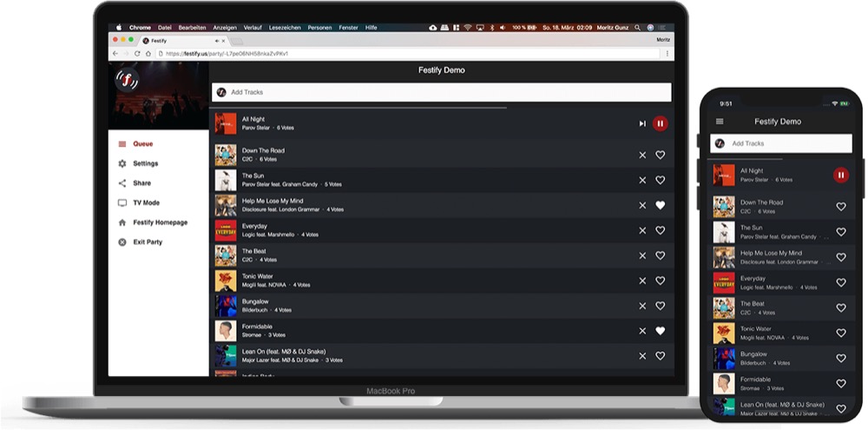
Task: Heart Help Me Lose My Mind on phone
Action: tap(841, 257)
